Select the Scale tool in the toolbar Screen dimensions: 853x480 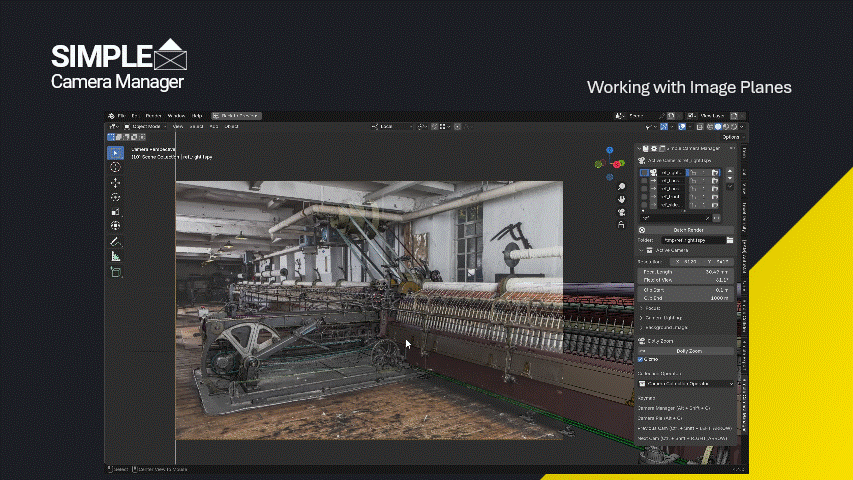(115, 212)
